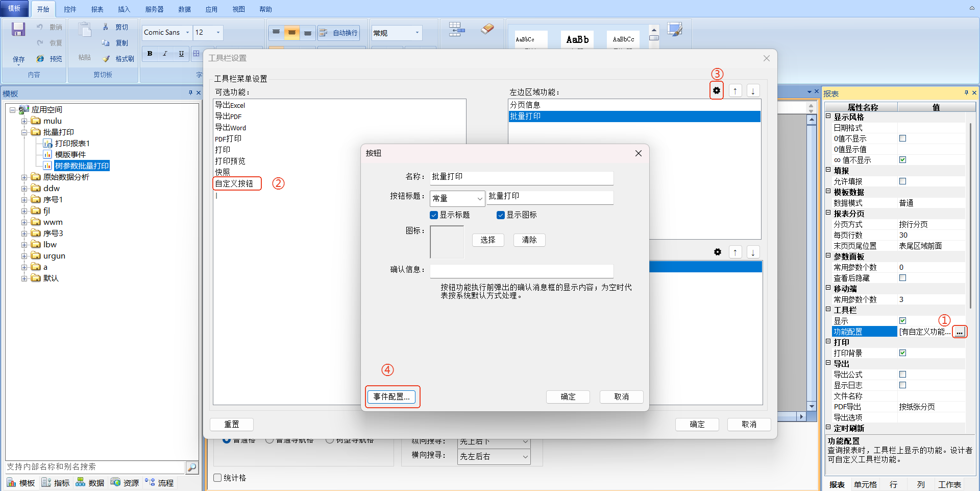Switch to the 控件 ribbon tab

(x=70, y=9)
